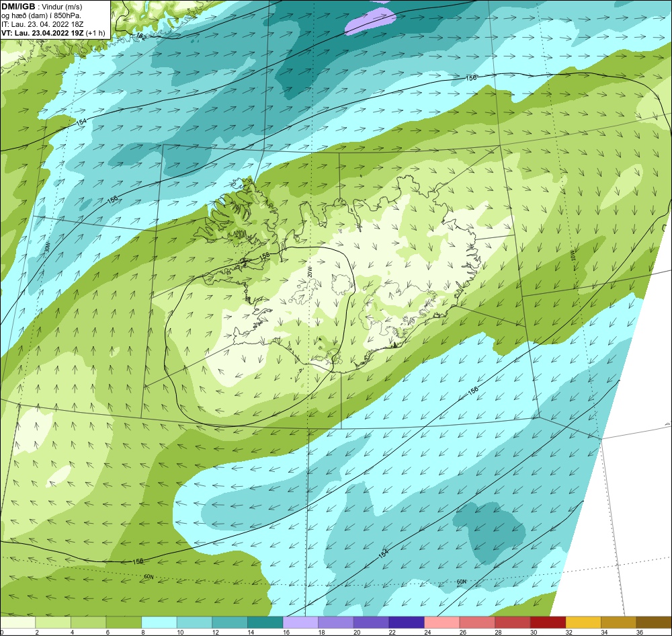Select the 18–20 m/s purple legend swatch

[x=336, y=622]
